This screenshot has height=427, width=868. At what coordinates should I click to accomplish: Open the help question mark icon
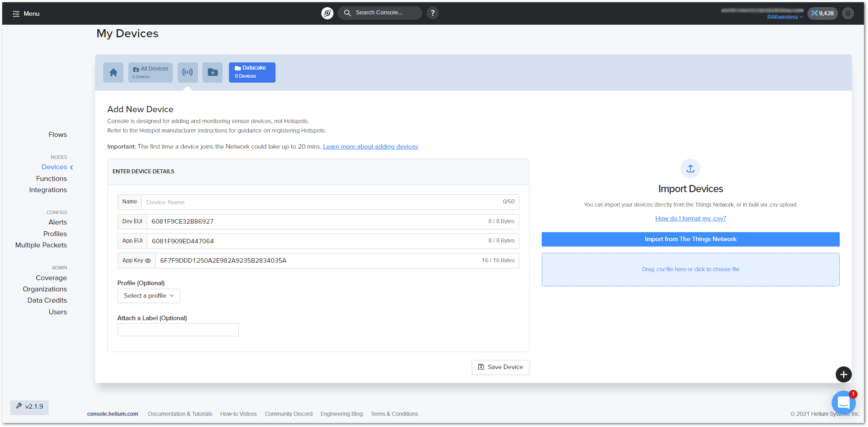pos(433,13)
